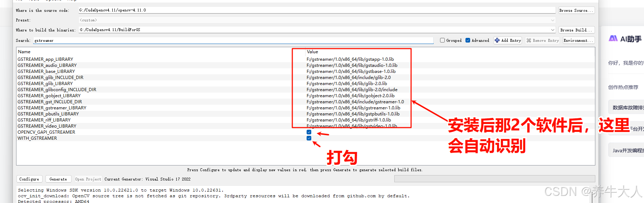
Task: Toggle WITH_GSTREAMER checkbox
Action: pos(309,138)
